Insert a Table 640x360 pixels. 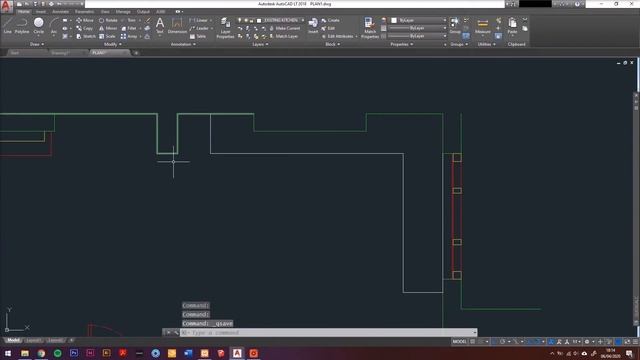point(198,36)
